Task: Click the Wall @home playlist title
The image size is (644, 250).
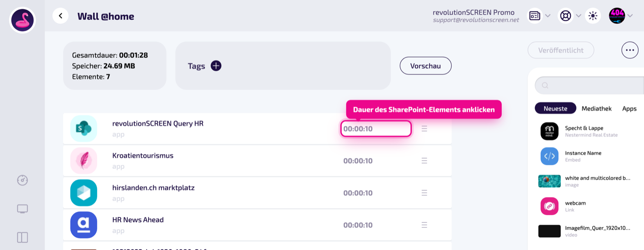Action: coord(106,17)
